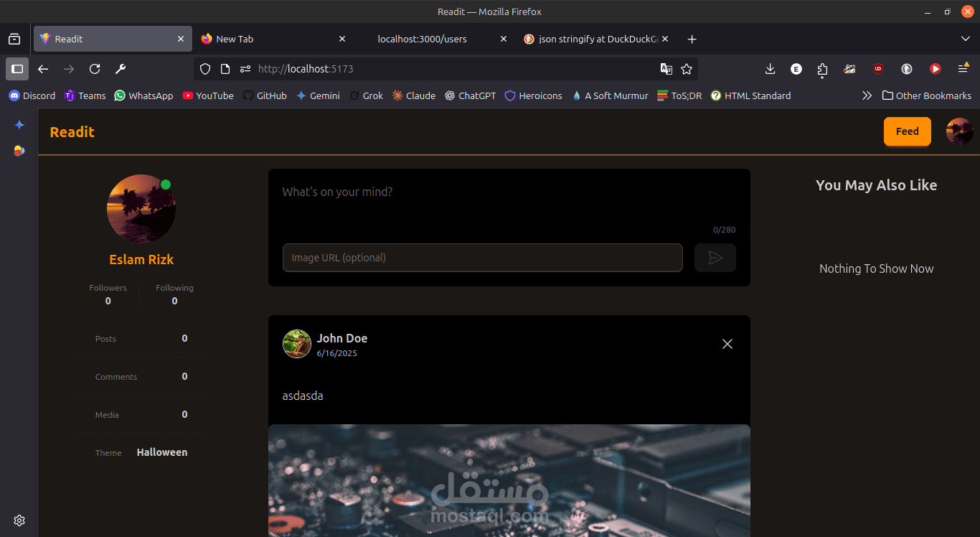
Task: Click the Readit logo link
Action: click(72, 132)
